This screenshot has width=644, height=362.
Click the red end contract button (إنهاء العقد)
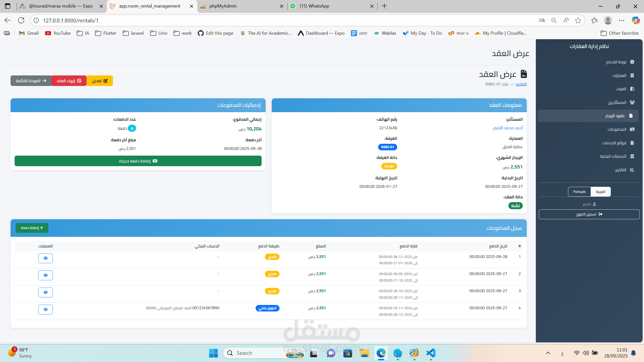(x=69, y=81)
